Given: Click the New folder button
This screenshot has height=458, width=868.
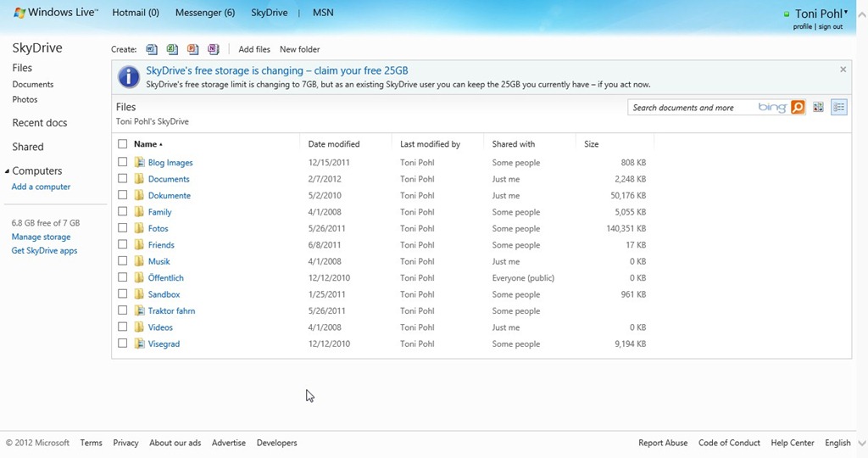Looking at the screenshot, I should 299,49.
